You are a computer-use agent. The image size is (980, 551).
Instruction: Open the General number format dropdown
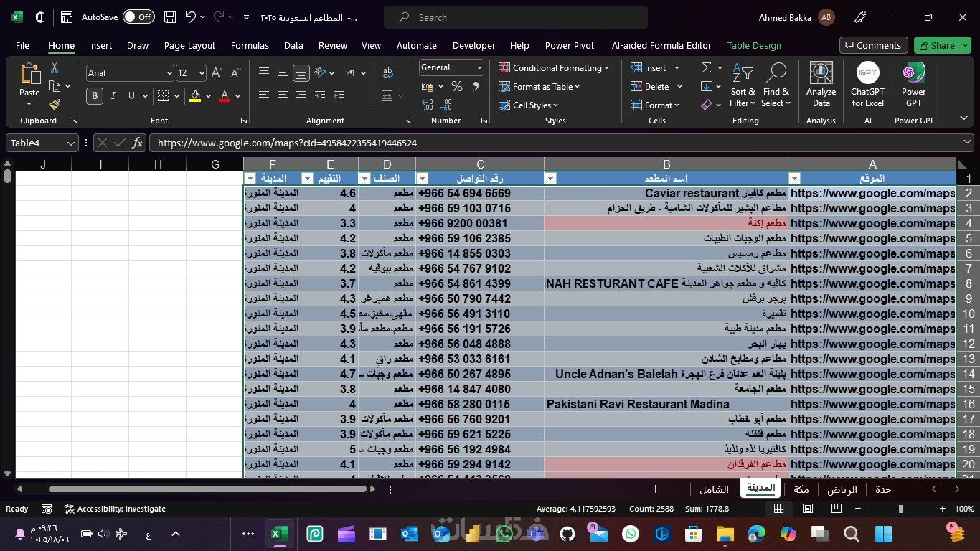(479, 67)
